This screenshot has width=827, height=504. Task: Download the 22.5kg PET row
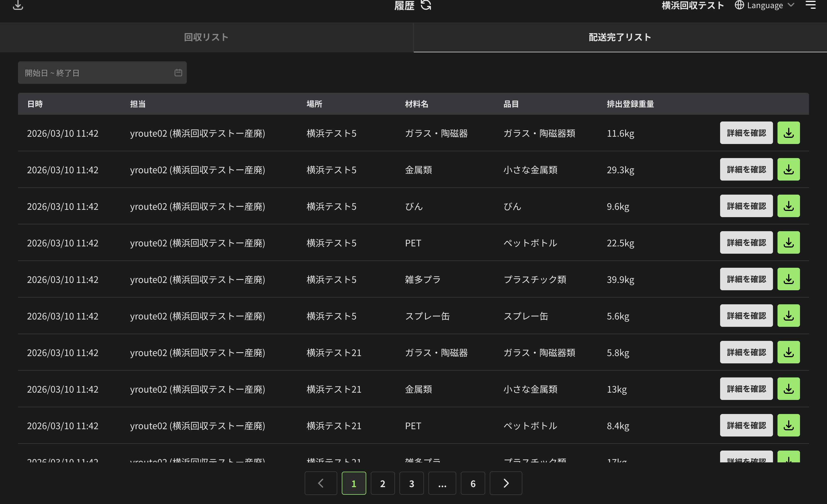pyautogui.click(x=789, y=243)
